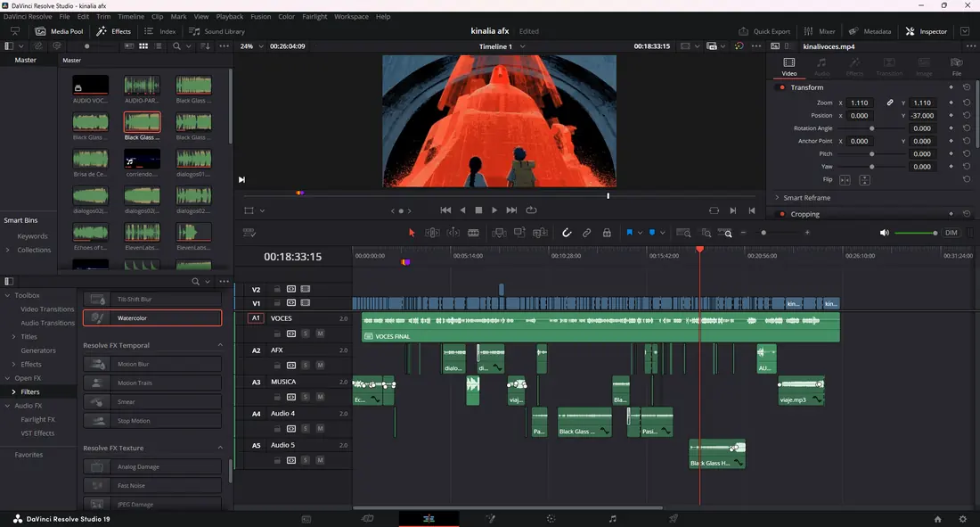Open the Deliver page rocket icon
980x527 pixels.
674,519
